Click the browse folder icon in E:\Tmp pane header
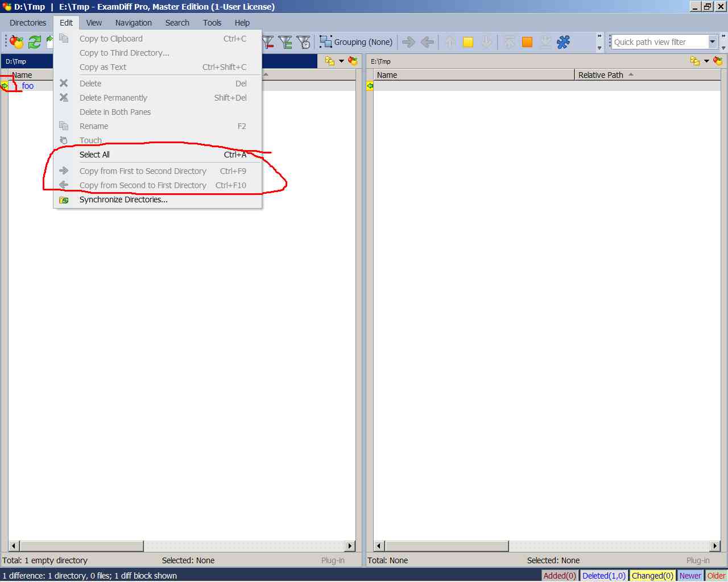Screen dimensions: 728x582 [x=695, y=61]
